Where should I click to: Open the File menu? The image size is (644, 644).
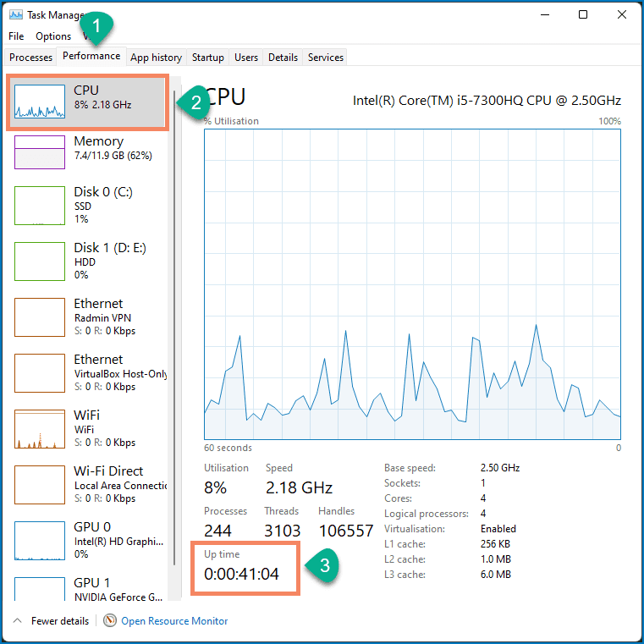16,36
